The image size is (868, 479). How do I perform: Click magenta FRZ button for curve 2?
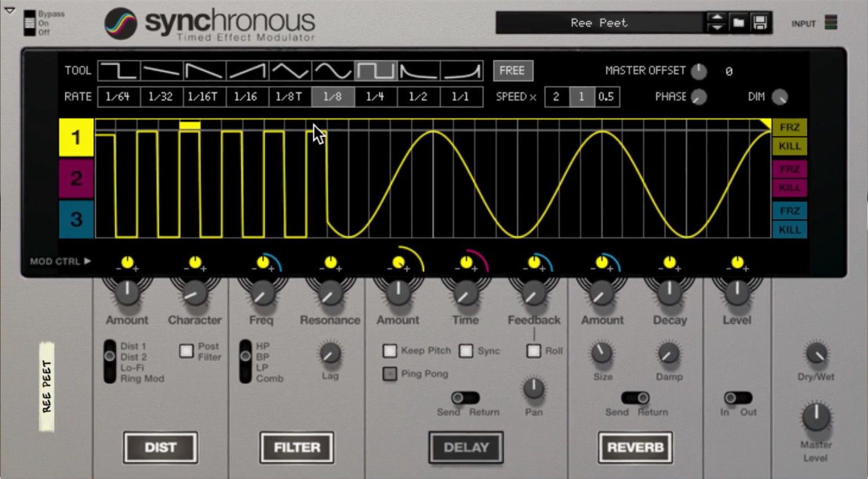coord(789,169)
